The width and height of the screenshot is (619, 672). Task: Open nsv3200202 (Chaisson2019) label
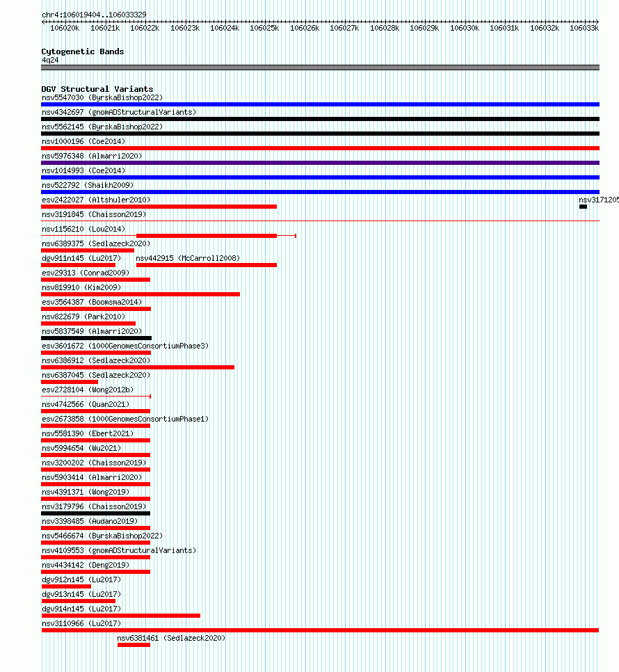pyautogui.click(x=94, y=463)
